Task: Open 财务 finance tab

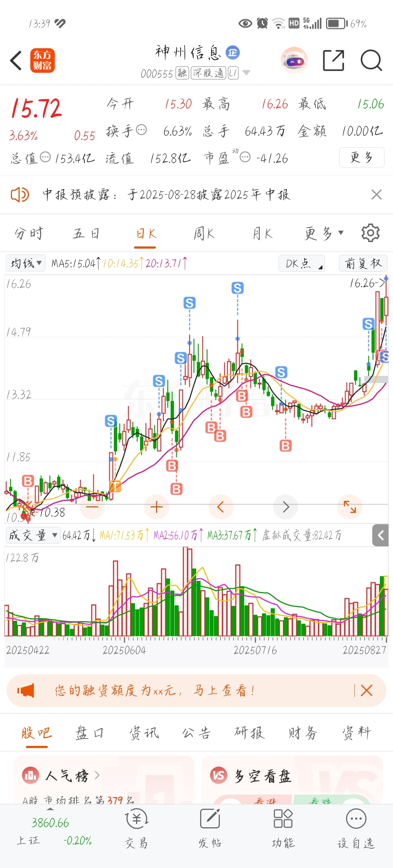Action: [303, 733]
